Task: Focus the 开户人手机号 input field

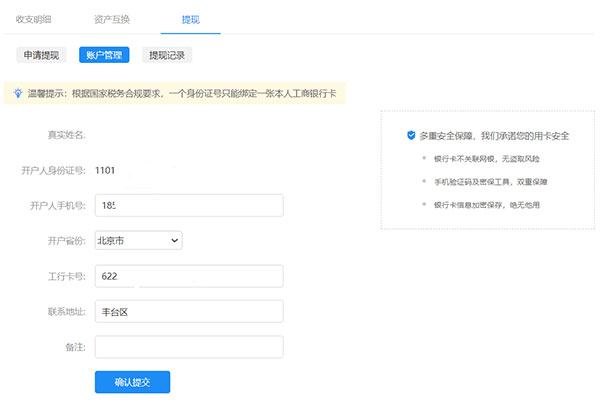Action: point(189,205)
